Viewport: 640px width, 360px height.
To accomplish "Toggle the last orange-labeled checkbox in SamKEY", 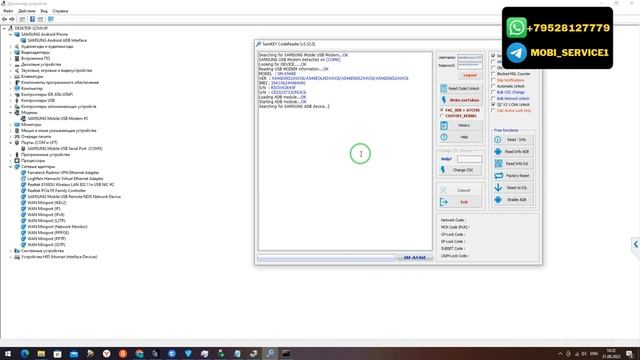I will pyautogui.click(x=493, y=111).
